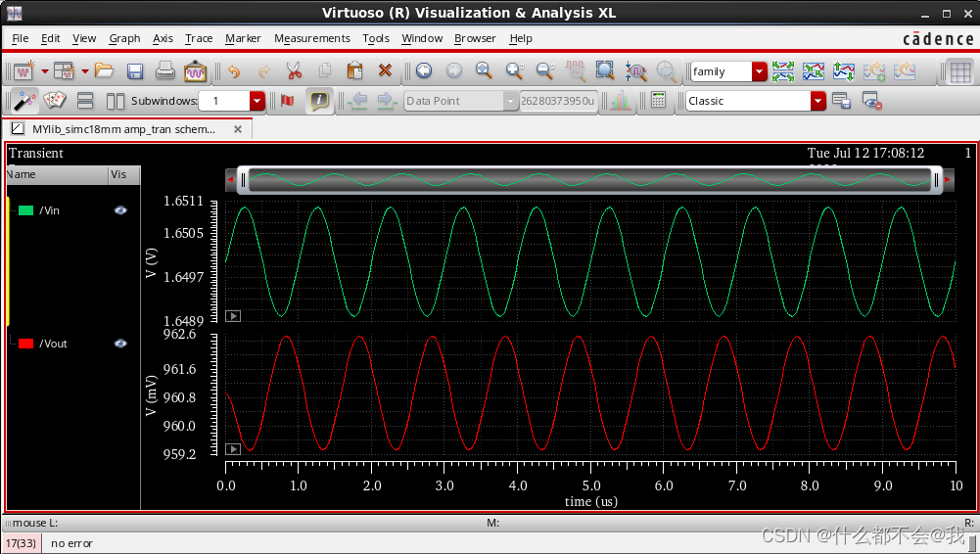Open the Window menu
980x554 pixels.
pos(422,38)
